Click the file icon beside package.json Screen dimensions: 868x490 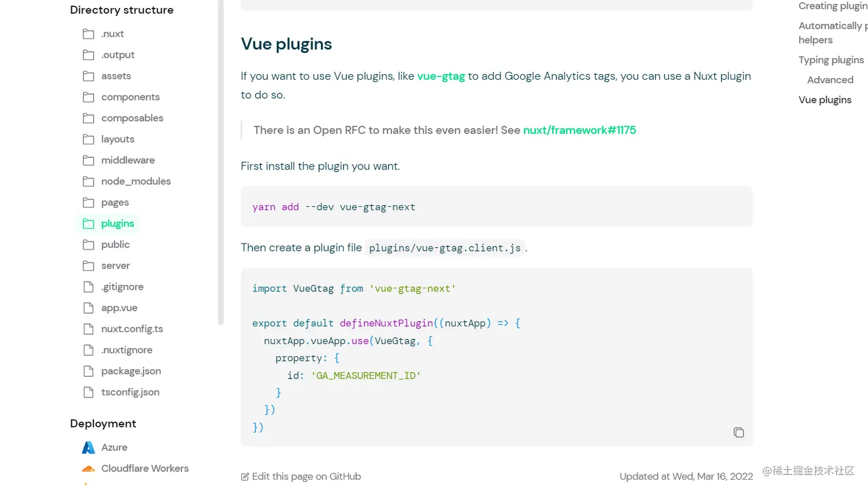[x=88, y=371]
